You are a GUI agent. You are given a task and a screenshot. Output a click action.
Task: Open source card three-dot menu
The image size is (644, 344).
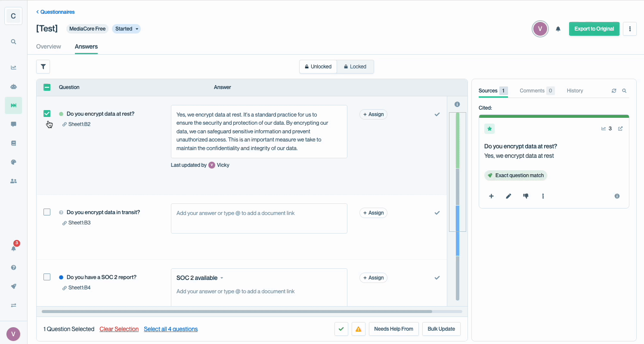point(543,196)
